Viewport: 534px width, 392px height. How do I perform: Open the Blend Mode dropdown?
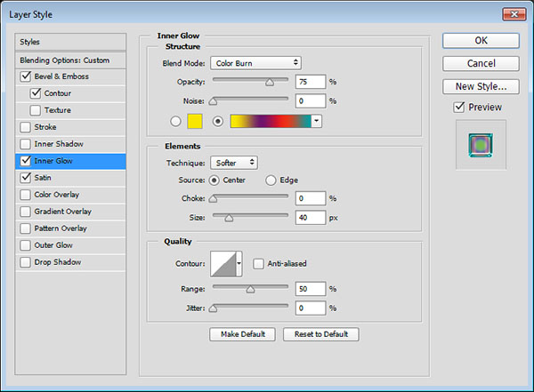coord(255,63)
